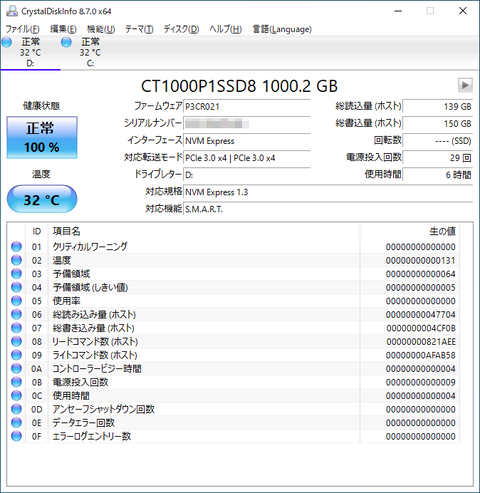Open the 機能(U) menu

(x=101, y=29)
